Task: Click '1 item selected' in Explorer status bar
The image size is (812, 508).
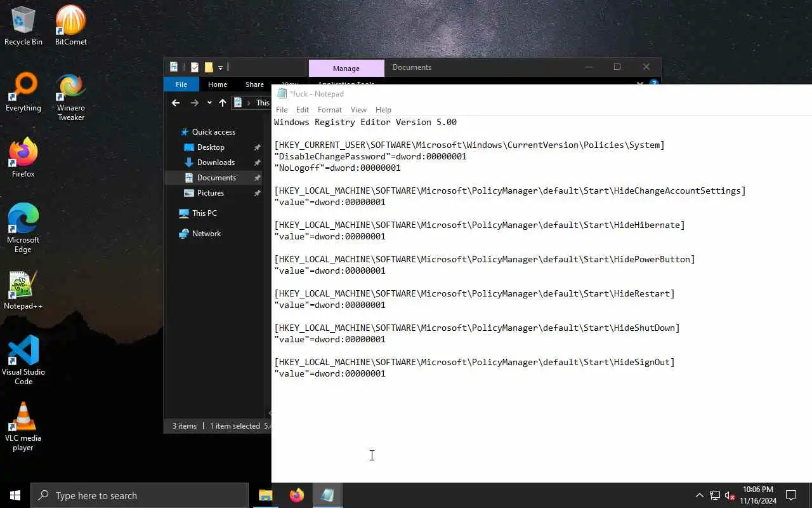Action: (235, 426)
